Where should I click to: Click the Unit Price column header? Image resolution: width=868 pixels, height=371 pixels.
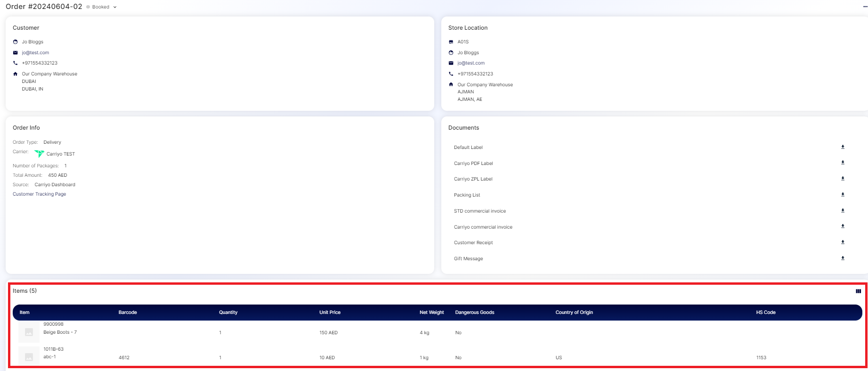coord(330,313)
